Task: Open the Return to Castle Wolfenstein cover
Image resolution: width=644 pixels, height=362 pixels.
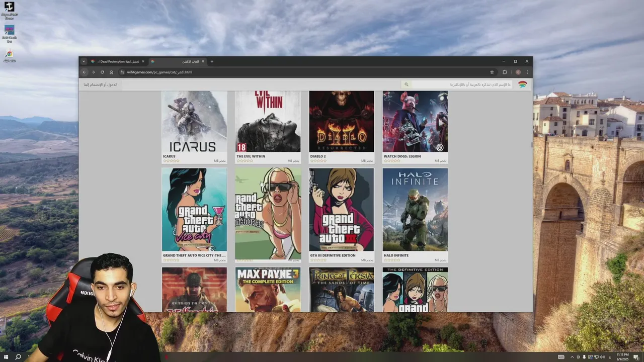Action: click(194, 290)
